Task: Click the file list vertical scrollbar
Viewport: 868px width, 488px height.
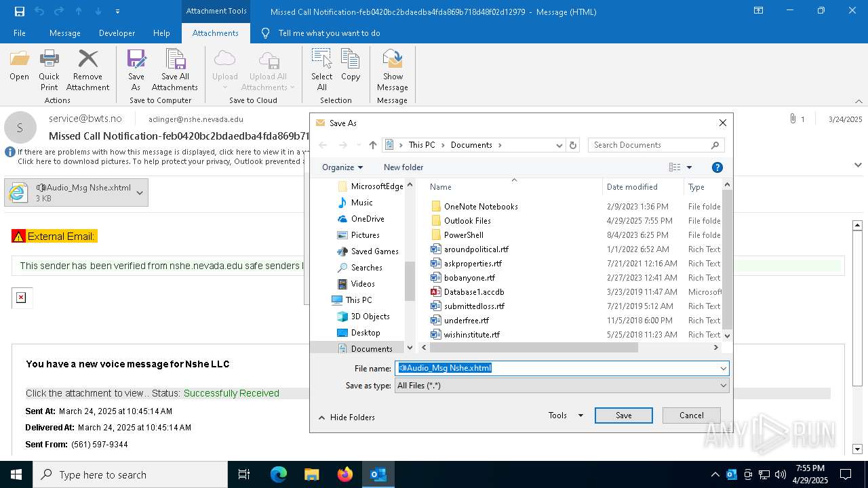Action: point(727,259)
